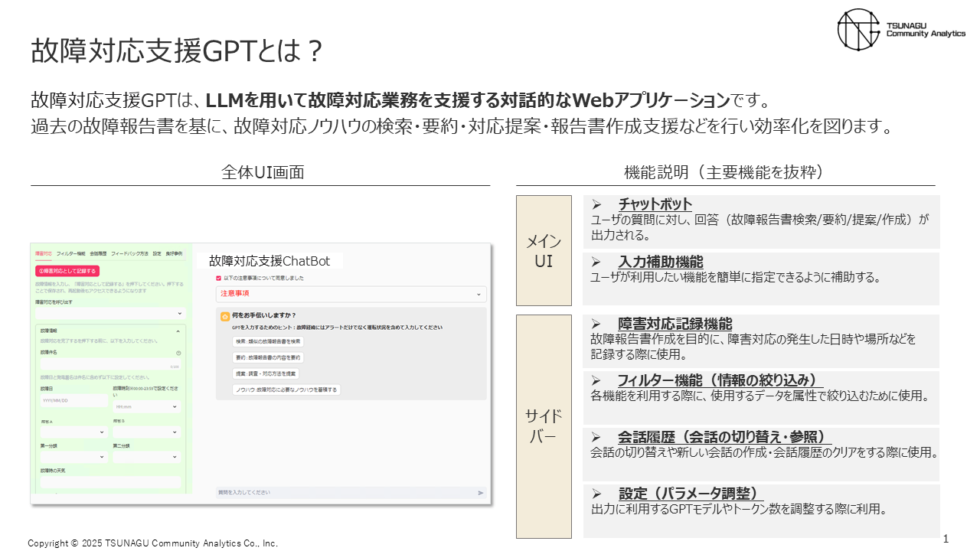The width and height of the screenshot is (980, 551).
Task: Click the orange assistant icon beside 何をお手伝いしますか
Action: 225,317
